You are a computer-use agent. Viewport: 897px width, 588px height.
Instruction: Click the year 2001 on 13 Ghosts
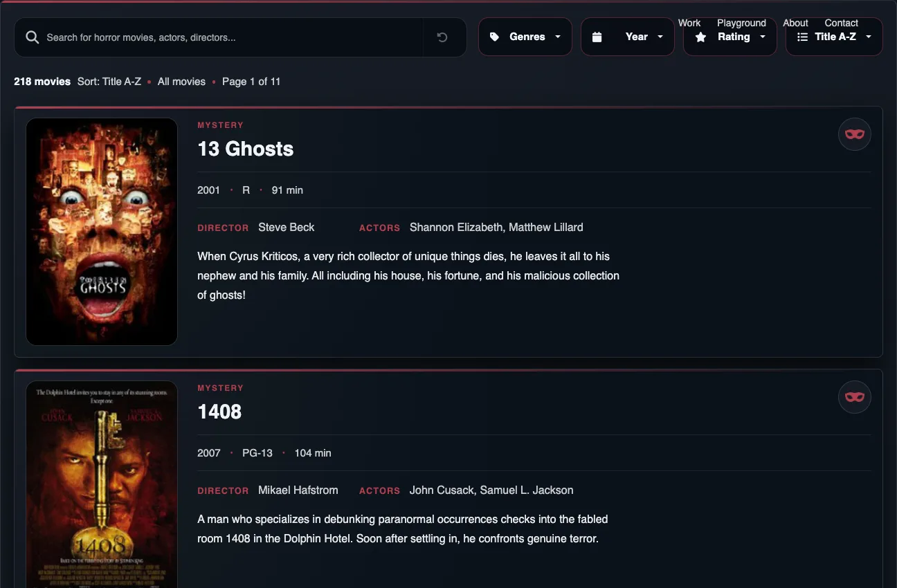click(208, 190)
